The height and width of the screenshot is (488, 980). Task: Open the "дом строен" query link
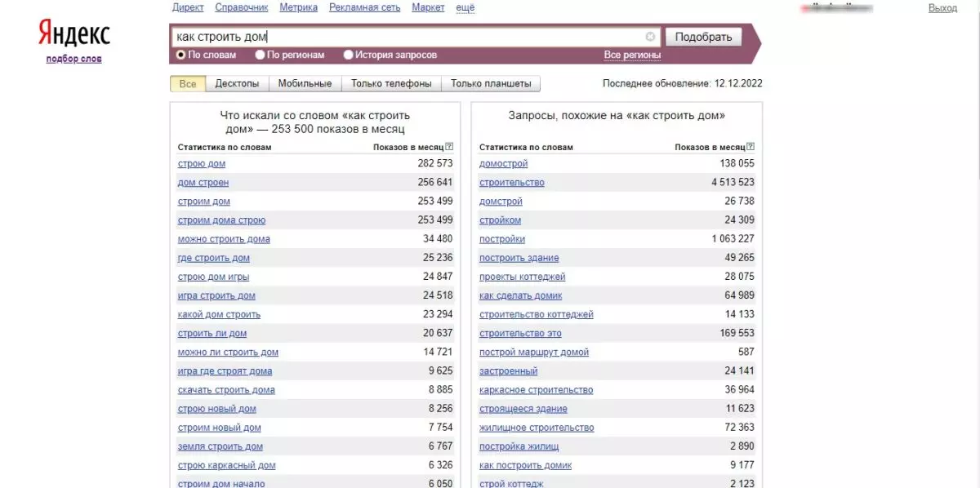point(203,182)
